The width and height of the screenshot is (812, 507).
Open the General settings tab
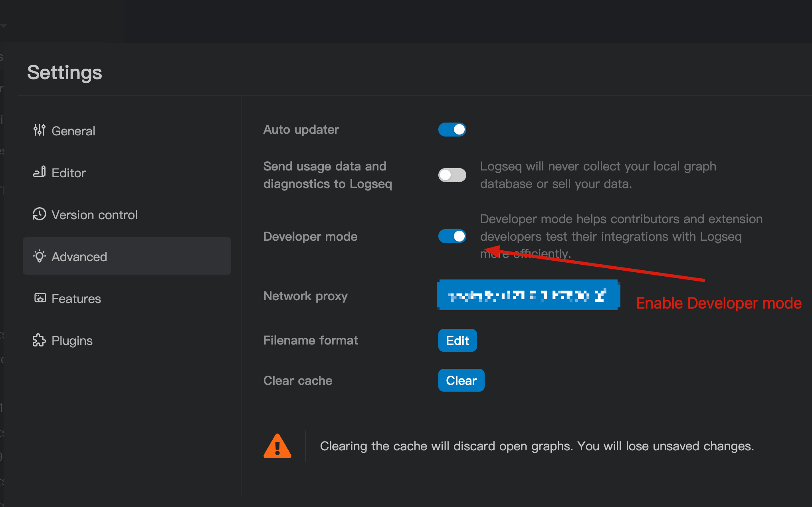[73, 131]
